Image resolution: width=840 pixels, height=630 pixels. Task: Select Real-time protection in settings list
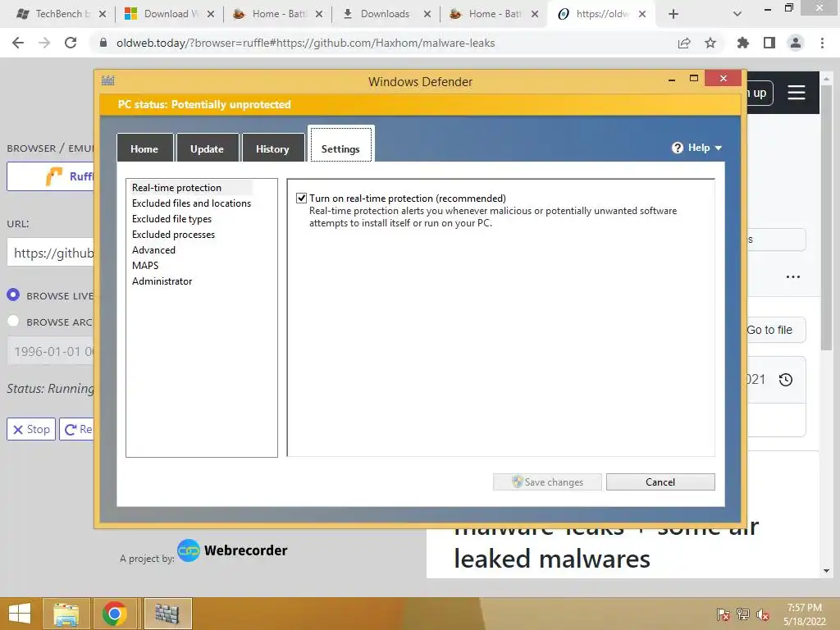[177, 188]
